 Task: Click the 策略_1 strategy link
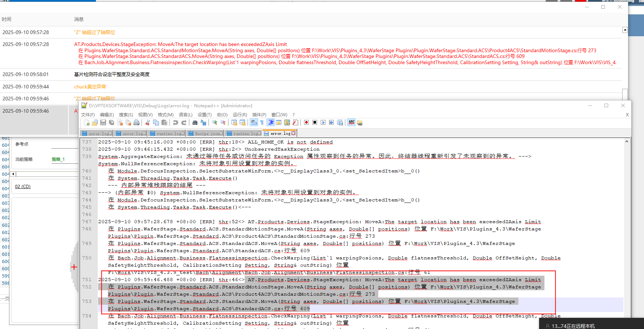click(x=58, y=159)
